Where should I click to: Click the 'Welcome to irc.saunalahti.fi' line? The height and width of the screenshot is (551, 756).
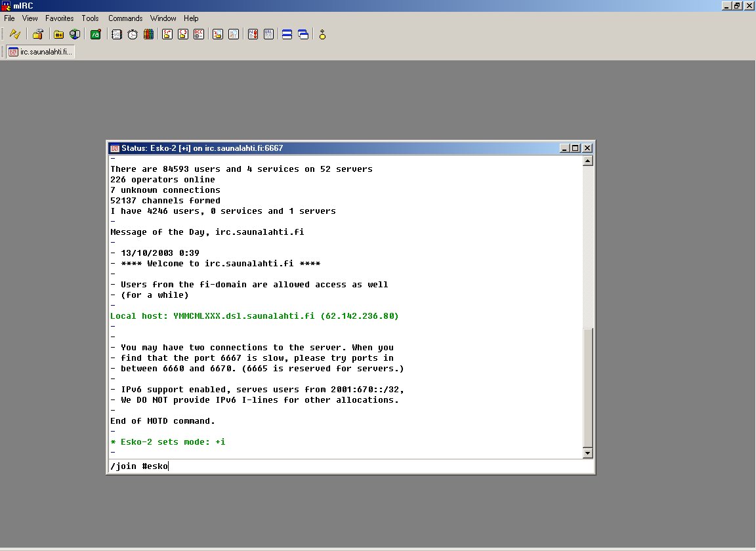tap(215, 264)
